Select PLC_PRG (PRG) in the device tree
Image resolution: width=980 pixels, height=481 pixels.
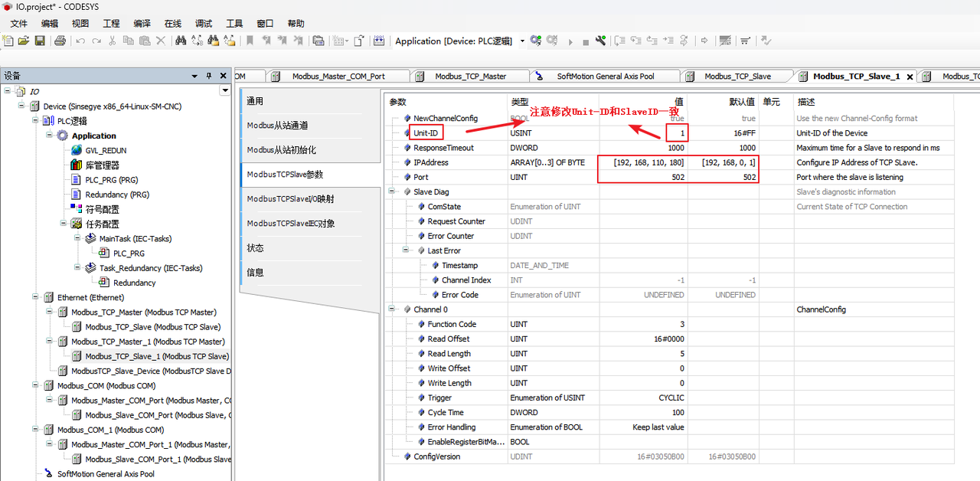click(111, 180)
